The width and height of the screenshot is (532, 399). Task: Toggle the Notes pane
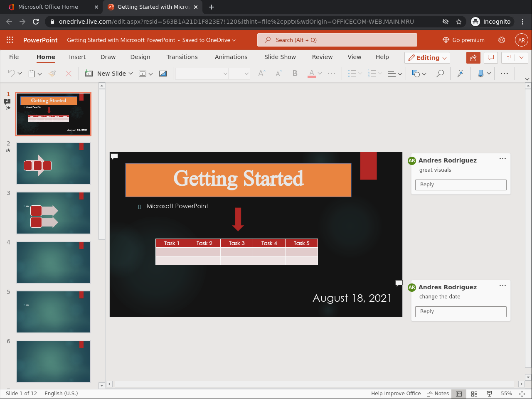point(438,394)
